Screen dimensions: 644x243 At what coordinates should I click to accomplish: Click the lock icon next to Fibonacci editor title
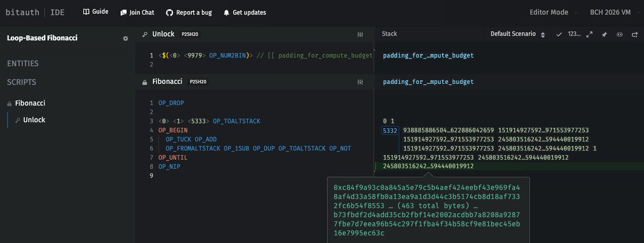[x=145, y=82]
